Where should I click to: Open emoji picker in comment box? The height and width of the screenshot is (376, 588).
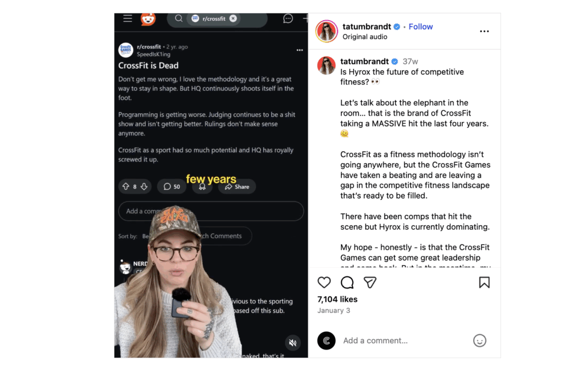(x=479, y=341)
